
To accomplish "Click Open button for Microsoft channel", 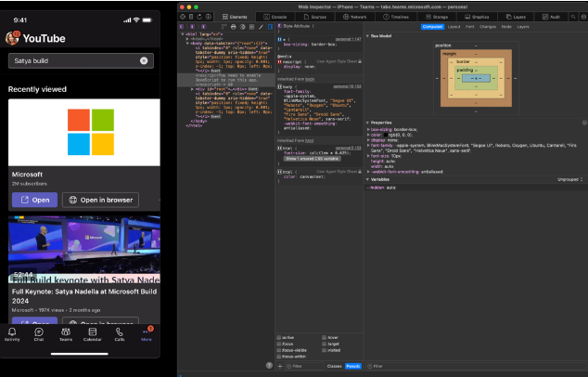I will 33,200.
